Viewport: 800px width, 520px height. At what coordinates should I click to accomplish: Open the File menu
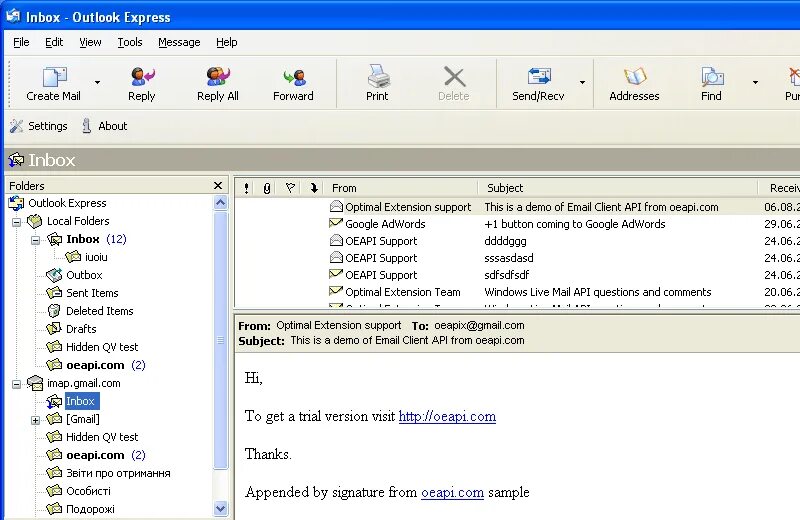coord(21,42)
